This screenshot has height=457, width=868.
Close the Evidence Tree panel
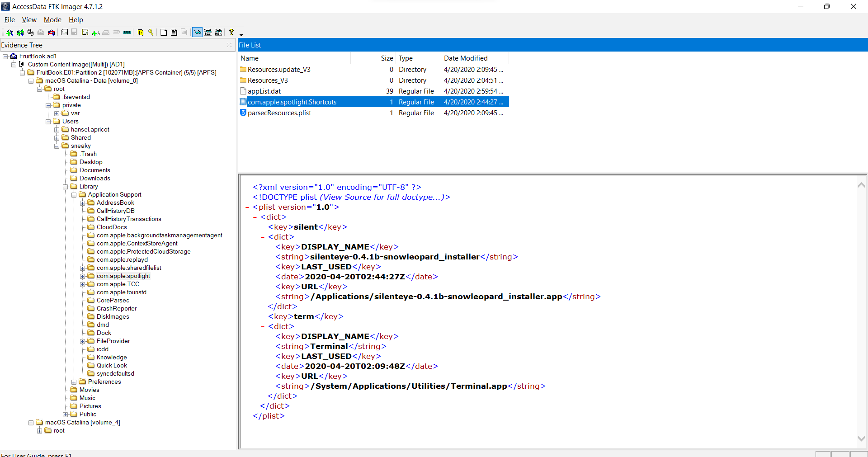click(229, 45)
